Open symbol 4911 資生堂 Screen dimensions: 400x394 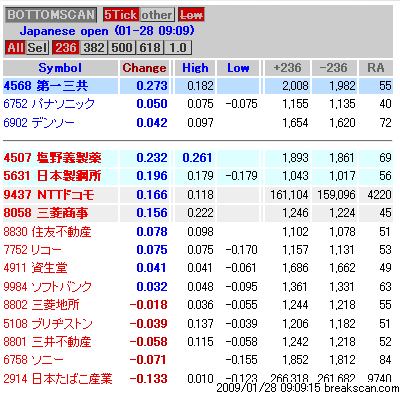pyautogui.click(x=35, y=268)
